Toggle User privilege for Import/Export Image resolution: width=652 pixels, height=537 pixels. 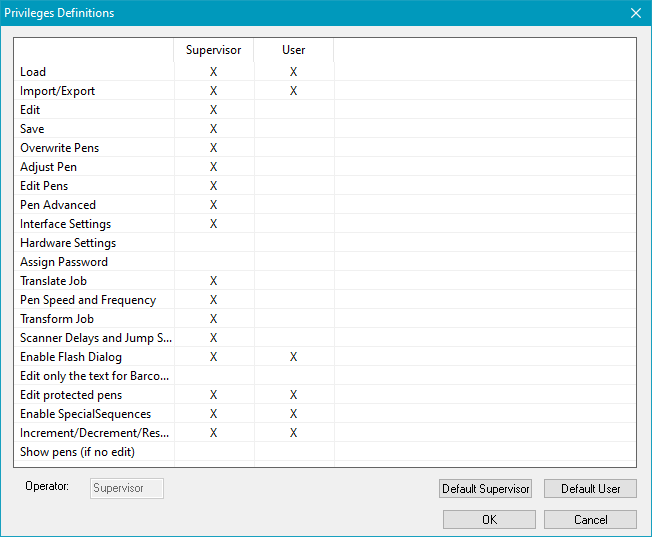pos(294,91)
